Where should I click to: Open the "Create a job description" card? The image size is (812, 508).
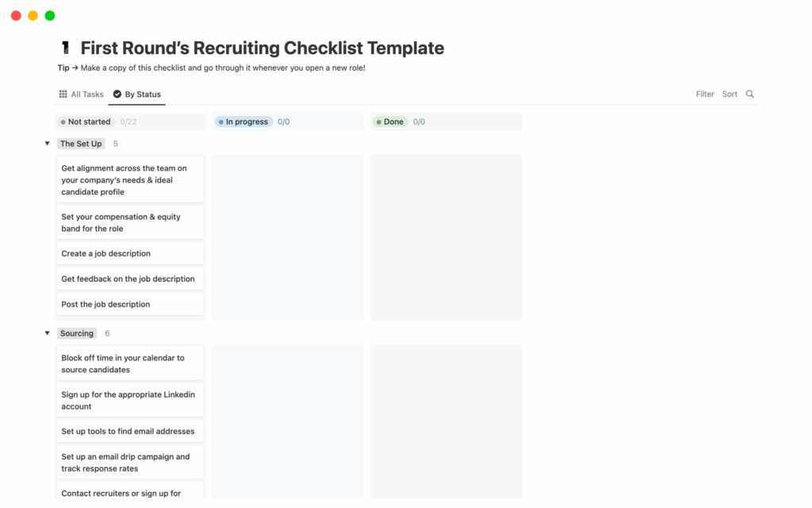coord(129,253)
